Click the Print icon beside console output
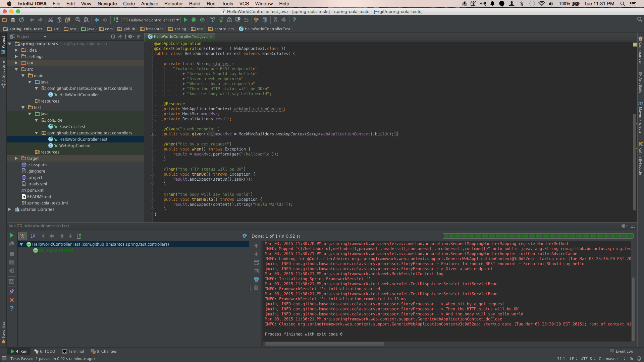The height and width of the screenshot is (362, 644). point(256,279)
